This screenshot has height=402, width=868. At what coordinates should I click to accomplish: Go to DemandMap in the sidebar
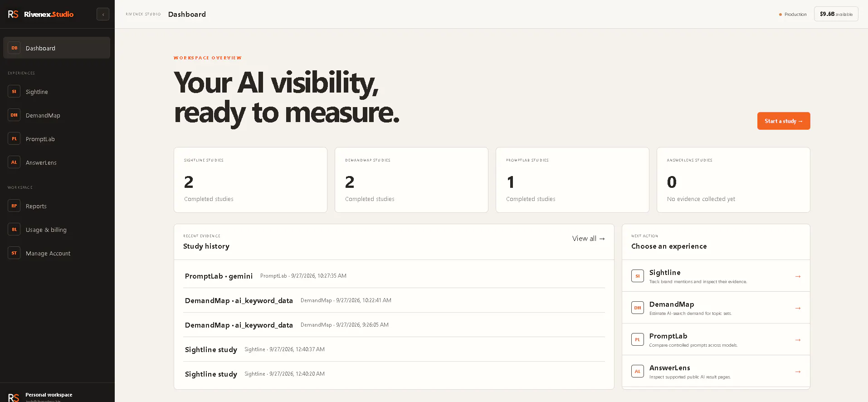[x=57, y=115]
